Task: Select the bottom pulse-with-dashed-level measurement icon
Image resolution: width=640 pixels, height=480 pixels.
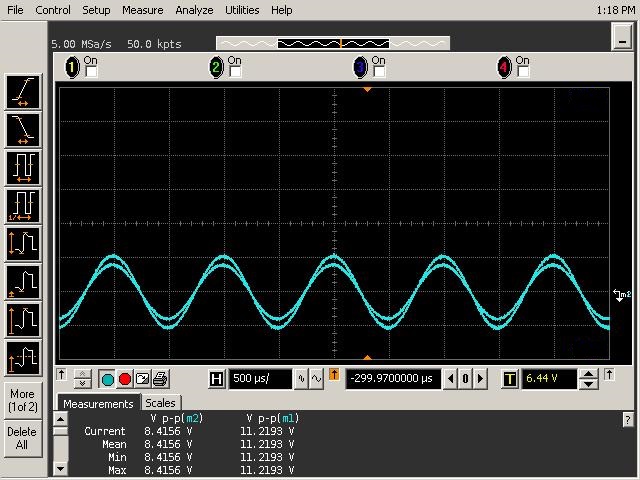Action: pyautogui.click(x=23, y=358)
